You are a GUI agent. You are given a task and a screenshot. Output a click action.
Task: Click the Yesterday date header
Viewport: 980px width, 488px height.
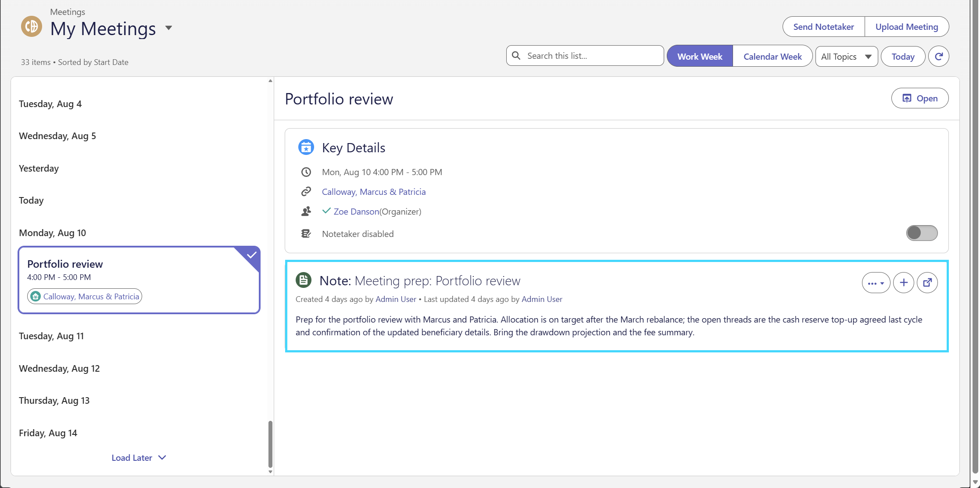(39, 169)
